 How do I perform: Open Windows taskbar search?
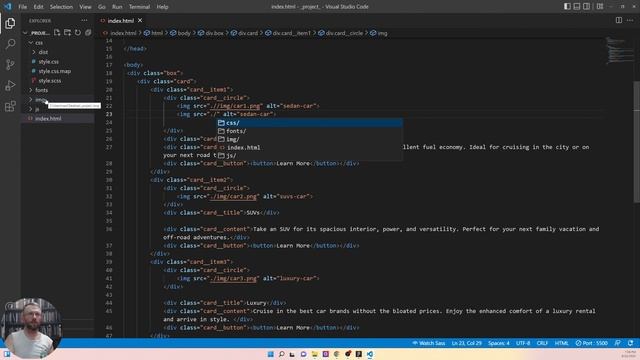[281, 354]
